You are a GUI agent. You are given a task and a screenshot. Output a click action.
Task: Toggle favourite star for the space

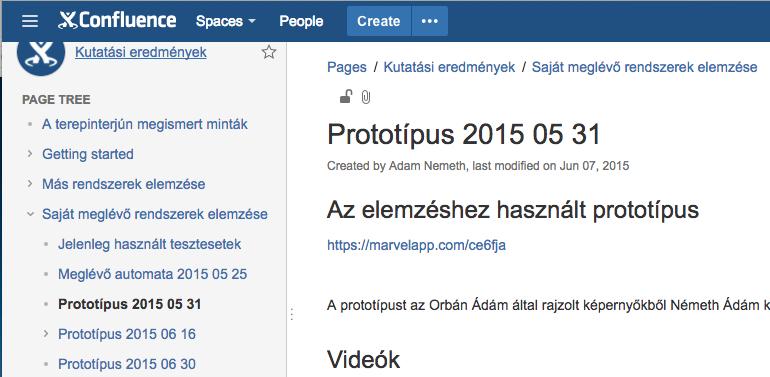(x=269, y=52)
